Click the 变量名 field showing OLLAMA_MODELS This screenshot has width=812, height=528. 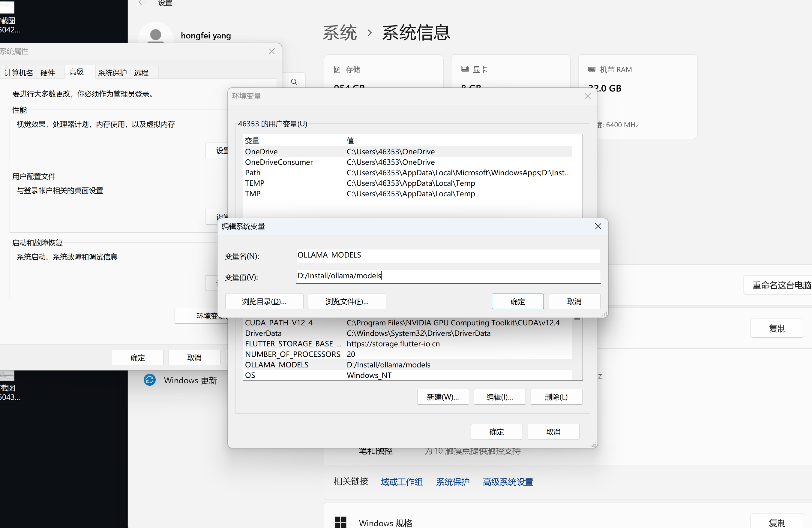[448, 255]
